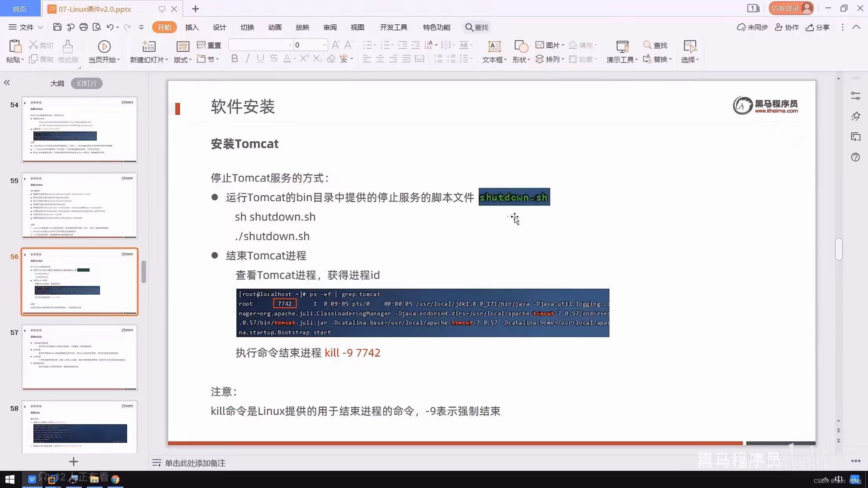Decrease font size with A- icon

[348, 45]
